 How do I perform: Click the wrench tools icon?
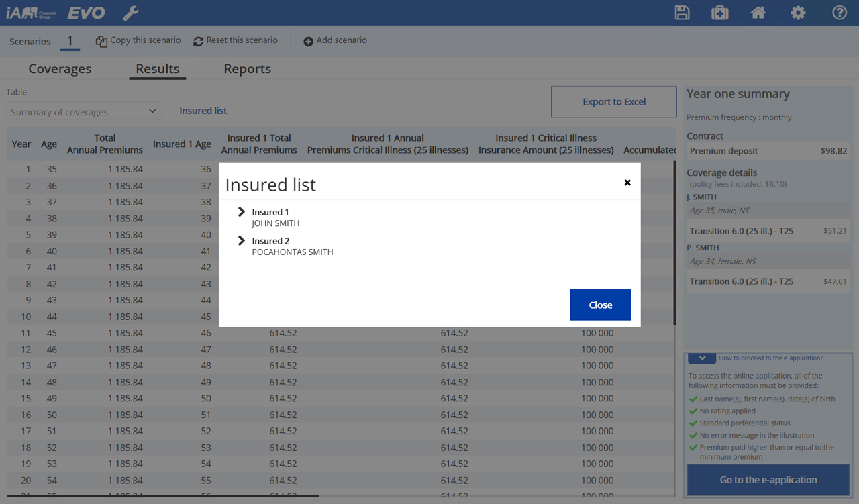tap(130, 13)
